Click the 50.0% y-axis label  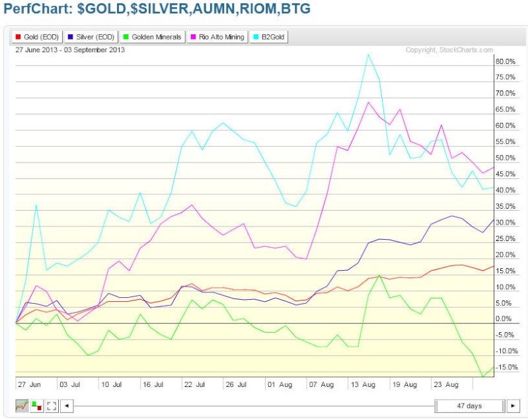[506, 158]
